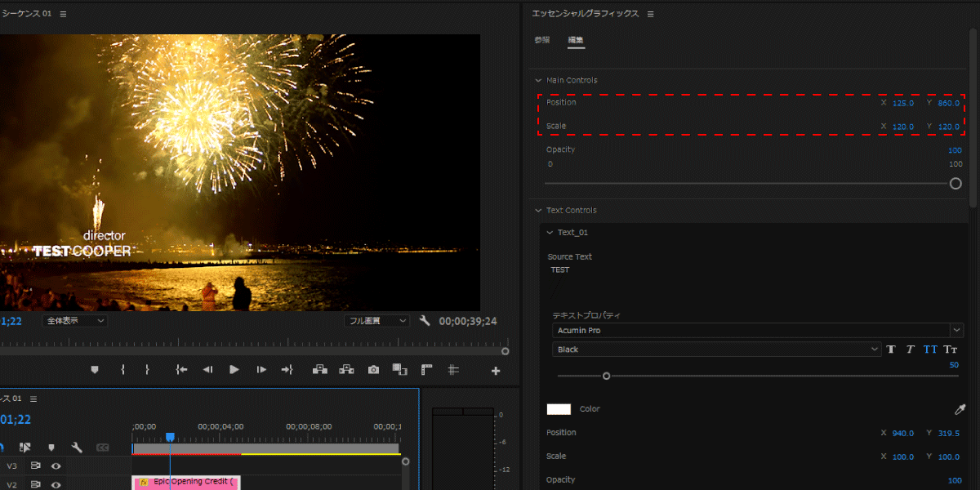Toggle V3 track output eye
The image size is (980, 490).
click(56, 465)
